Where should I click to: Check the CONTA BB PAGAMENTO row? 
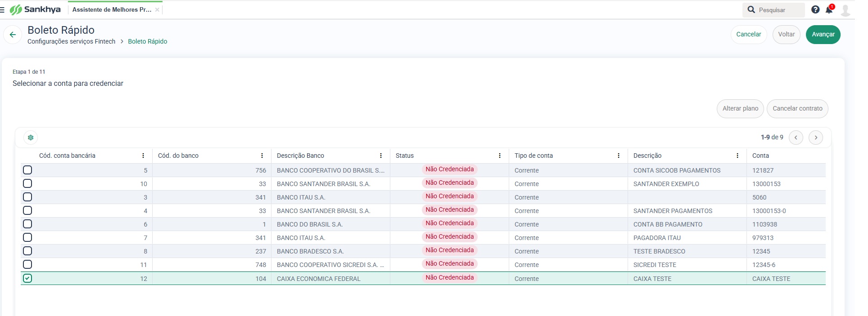[x=27, y=224]
